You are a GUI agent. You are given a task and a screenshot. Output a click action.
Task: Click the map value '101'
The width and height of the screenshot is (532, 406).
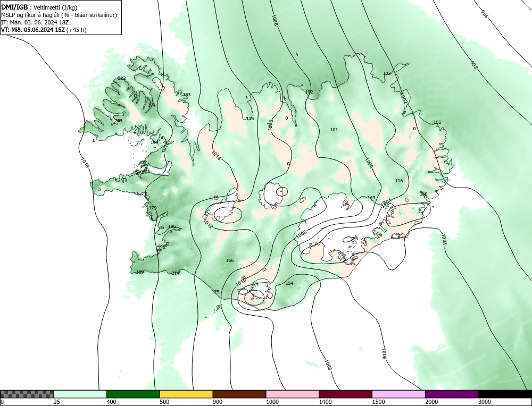334,130
